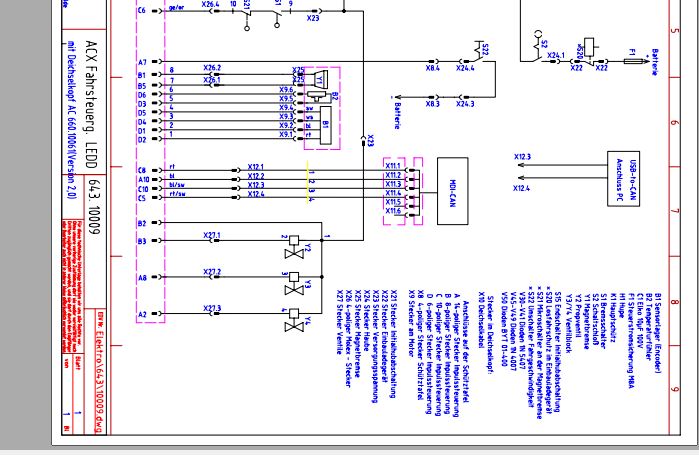Select the X9.6 motor connector label
This screenshot has width=699, height=455.
tap(286, 90)
